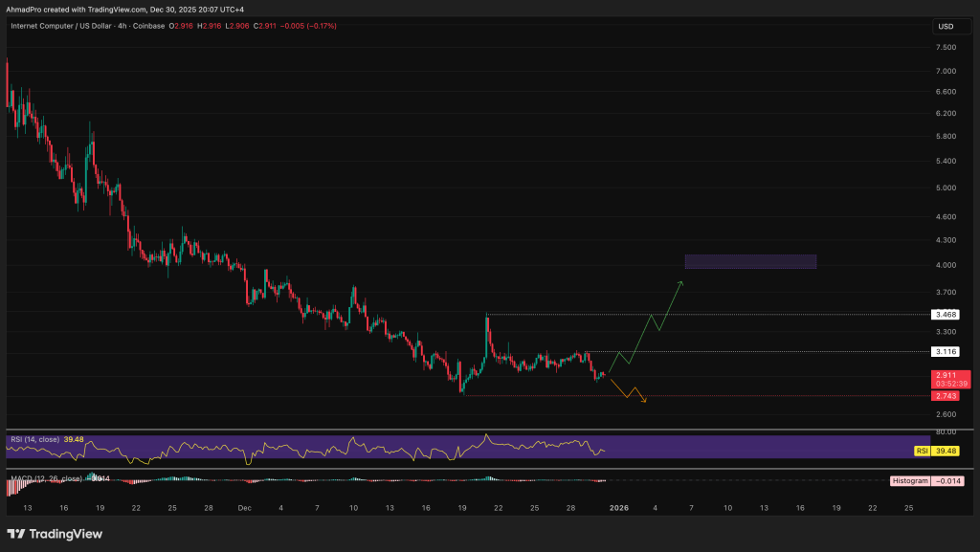Click the TradingView text watermark
Screen dimensions: 980x552
[x=64, y=534]
